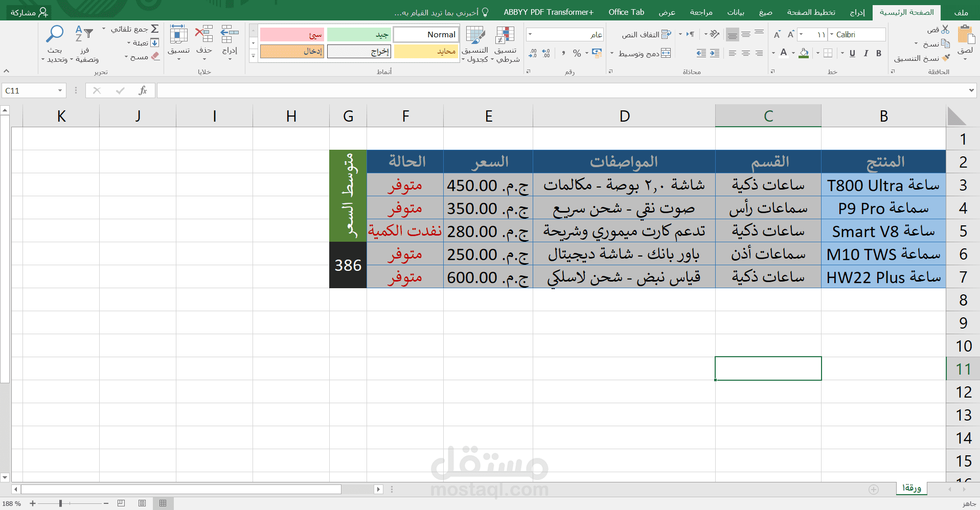Switch to the Formulas (صيغ) tab
This screenshot has height=510, width=980.
pos(765,12)
